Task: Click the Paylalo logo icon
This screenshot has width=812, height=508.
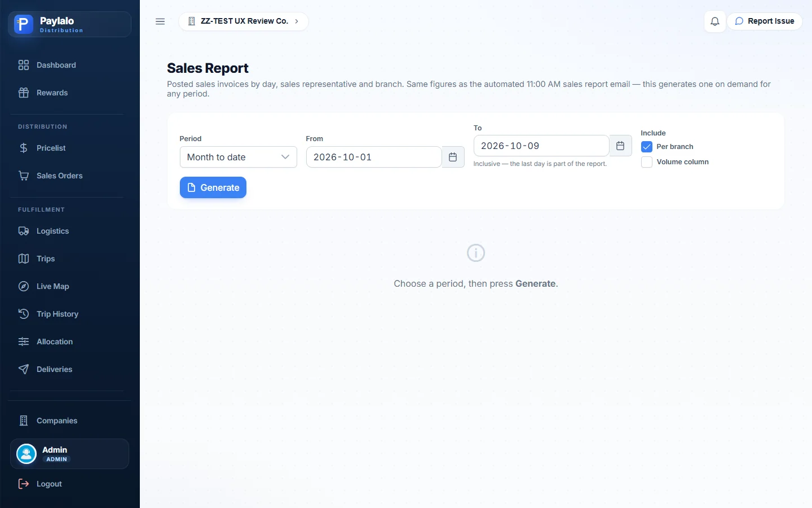Action: (24, 24)
